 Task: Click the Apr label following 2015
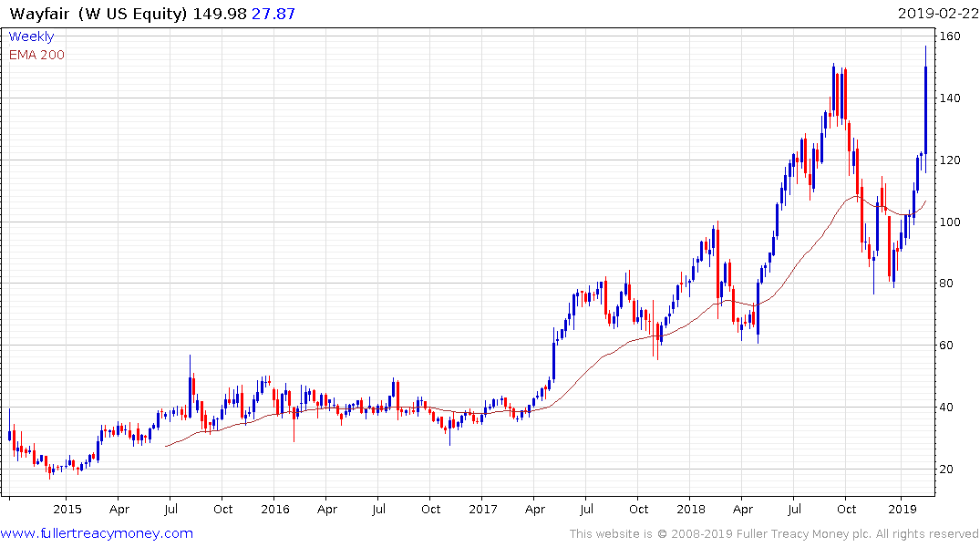[x=119, y=509]
